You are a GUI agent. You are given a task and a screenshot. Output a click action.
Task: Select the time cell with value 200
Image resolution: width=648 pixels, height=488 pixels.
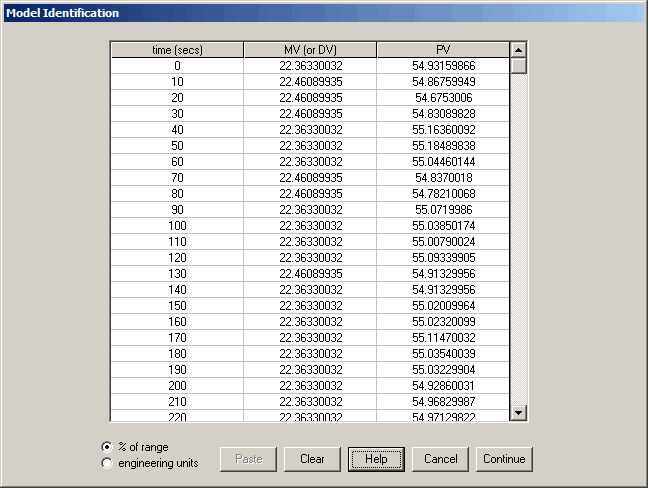[176, 386]
